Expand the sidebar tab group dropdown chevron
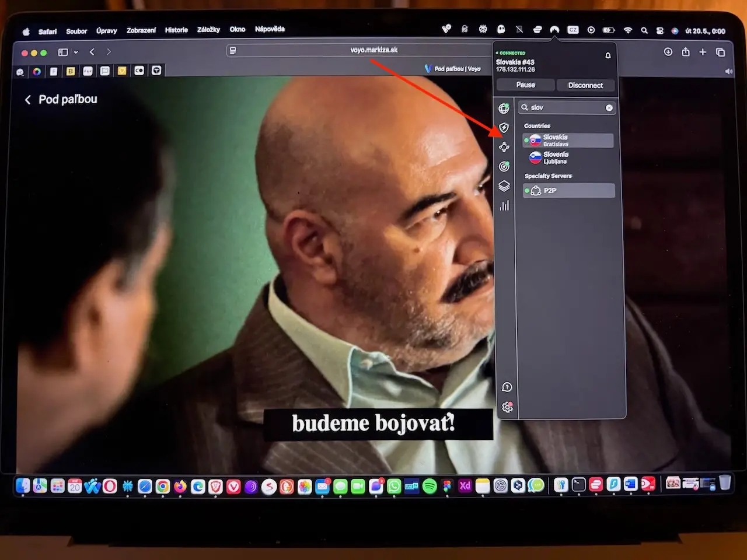747x560 pixels. (x=76, y=52)
